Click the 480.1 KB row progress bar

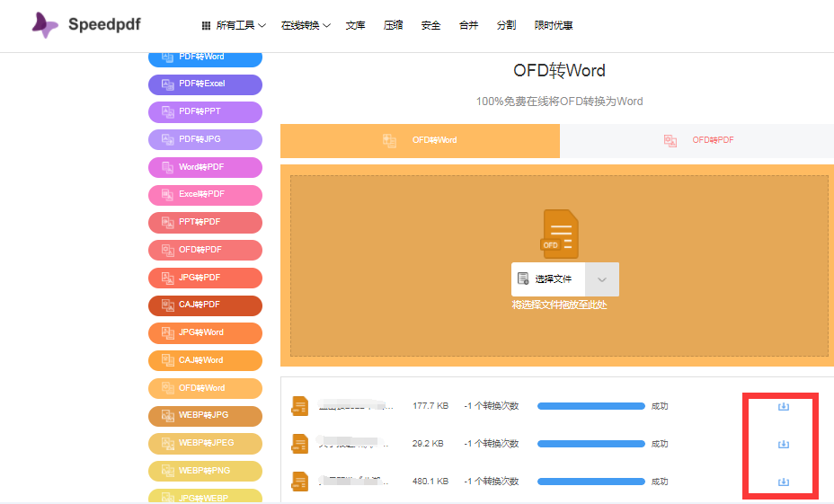point(591,482)
